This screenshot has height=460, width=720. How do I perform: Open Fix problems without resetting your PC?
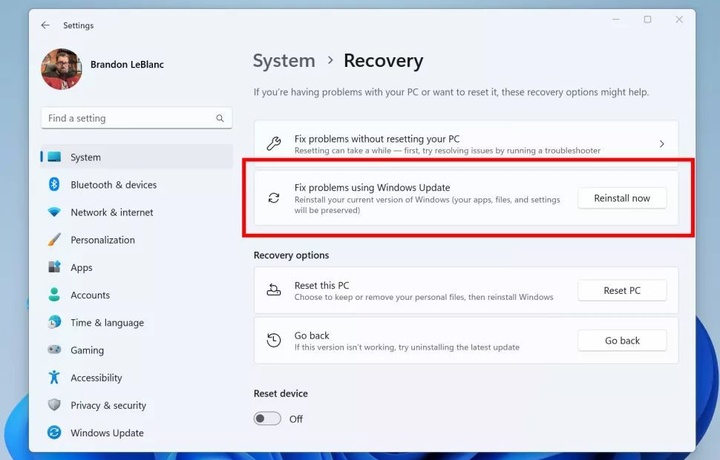(466, 144)
